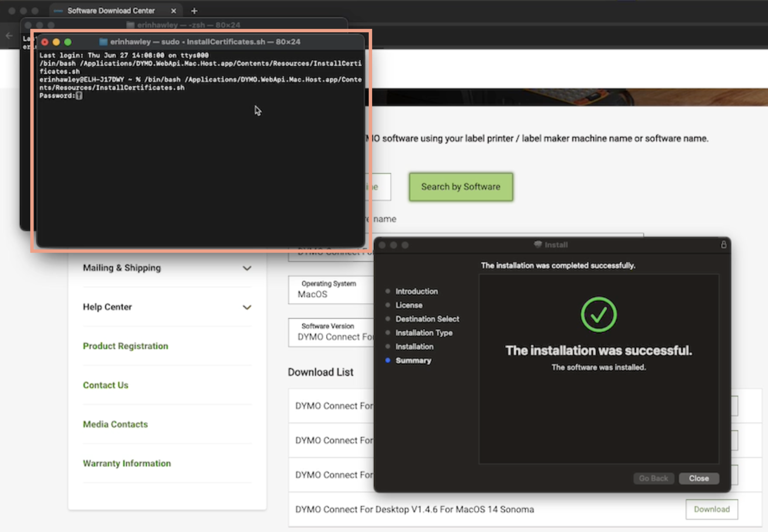The width and height of the screenshot is (768, 532).
Task: Go back using the browser back arrow
Action: tap(9, 36)
